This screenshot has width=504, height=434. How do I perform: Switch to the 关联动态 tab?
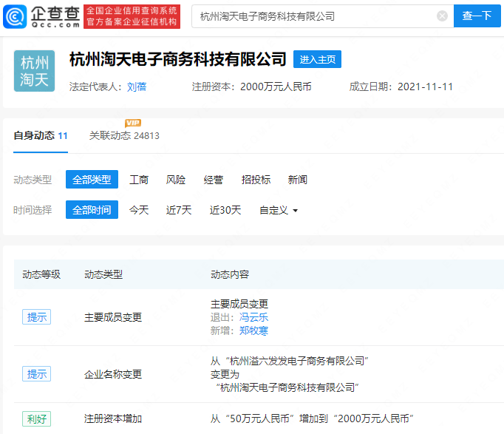tap(123, 136)
